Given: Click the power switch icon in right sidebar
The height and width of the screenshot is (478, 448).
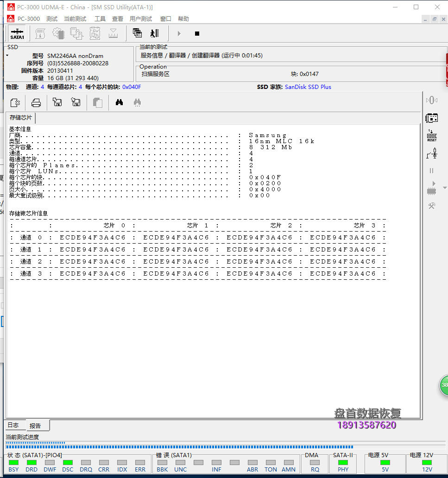Looking at the screenshot, I should tap(432, 153).
